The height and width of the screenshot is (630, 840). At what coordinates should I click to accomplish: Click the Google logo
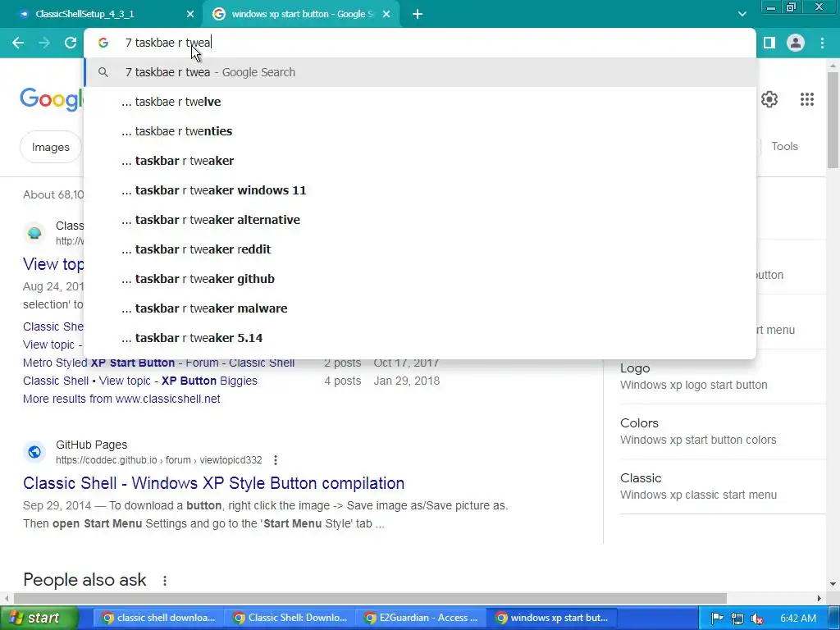click(52, 99)
